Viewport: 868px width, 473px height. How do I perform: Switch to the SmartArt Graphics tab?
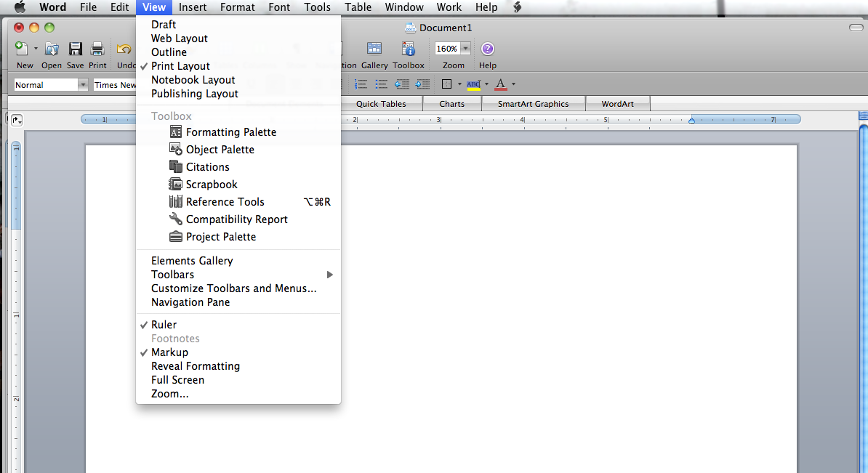[x=533, y=103]
